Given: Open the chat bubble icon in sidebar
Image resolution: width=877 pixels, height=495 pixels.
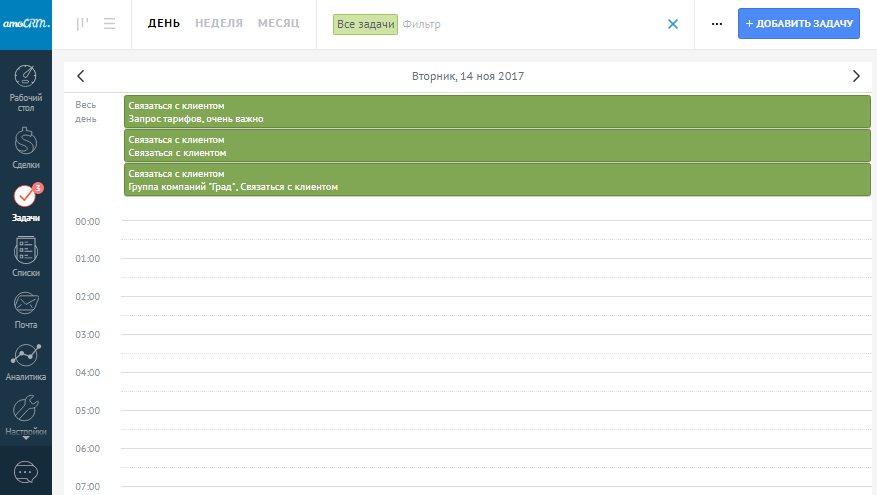Looking at the screenshot, I should (26, 471).
